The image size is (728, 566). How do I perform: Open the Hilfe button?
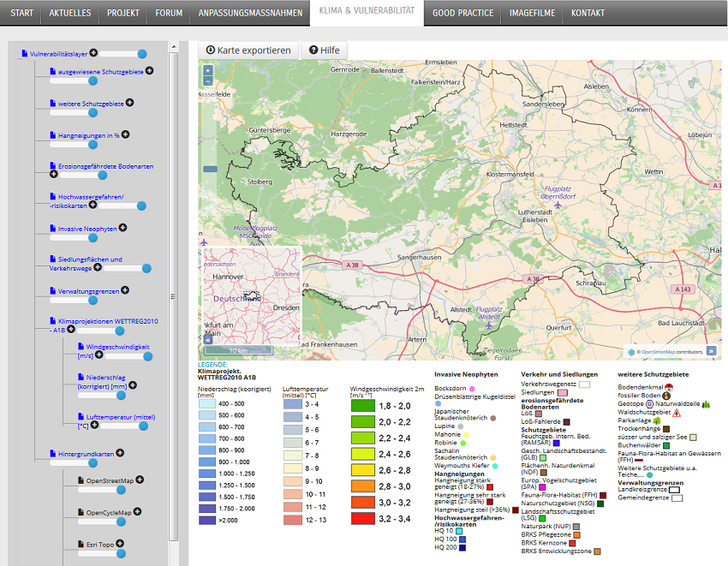tap(325, 51)
